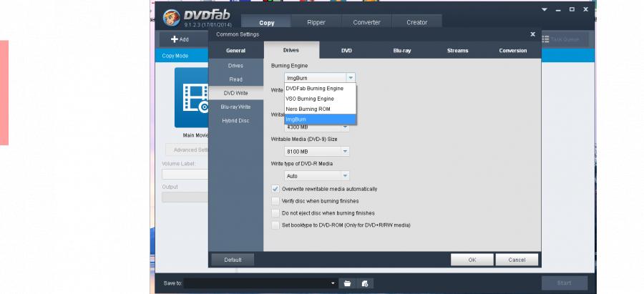The height and width of the screenshot is (294, 644).
Task: Collapse the Burning Engine ImgBurn dropdown arrow
Action: (x=351, y=77)
